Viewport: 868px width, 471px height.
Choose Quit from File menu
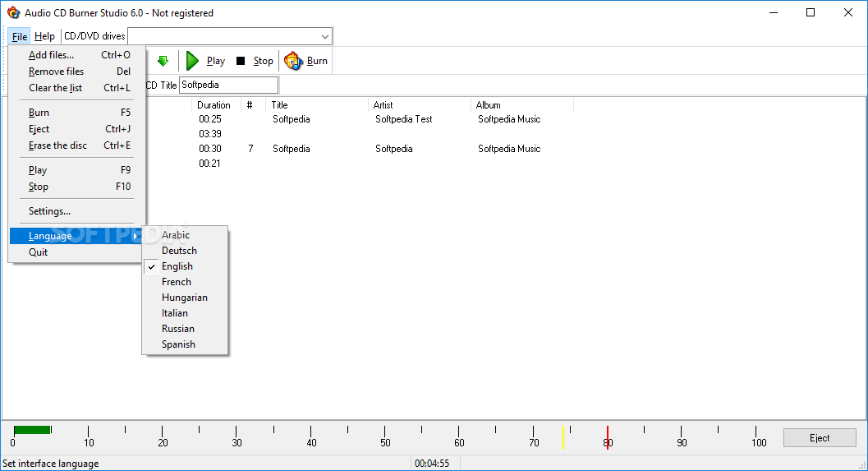[77, 252]
